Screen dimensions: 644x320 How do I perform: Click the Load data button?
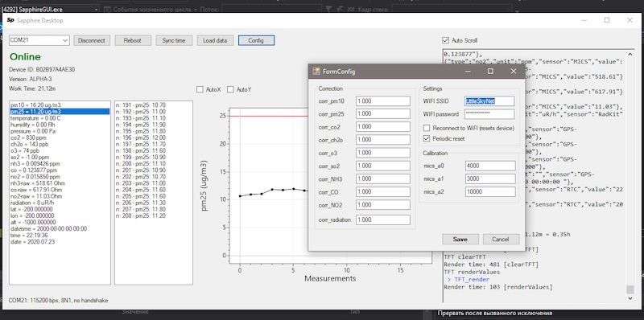pyautogui.click(x=215, y=40)
